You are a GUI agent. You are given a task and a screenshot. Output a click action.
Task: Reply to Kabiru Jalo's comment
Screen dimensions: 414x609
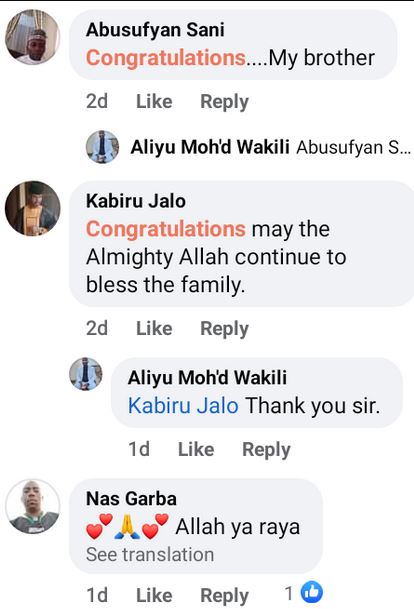[224, 329]
